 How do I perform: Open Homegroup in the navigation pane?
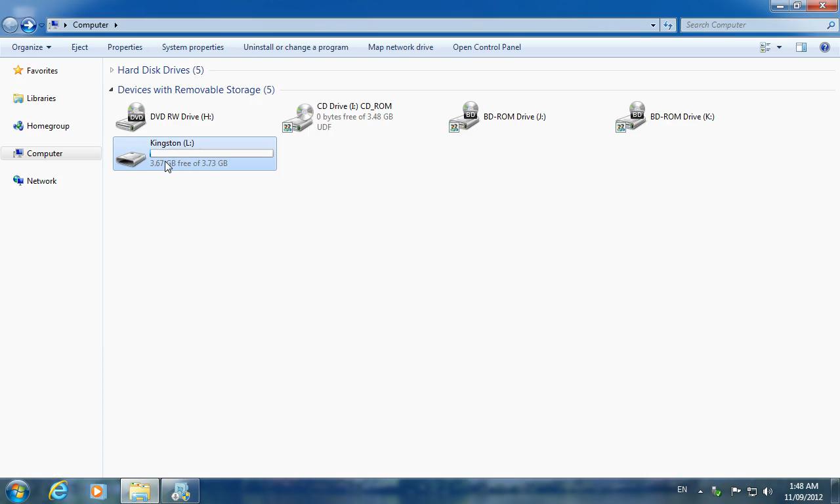pos(48,126)
